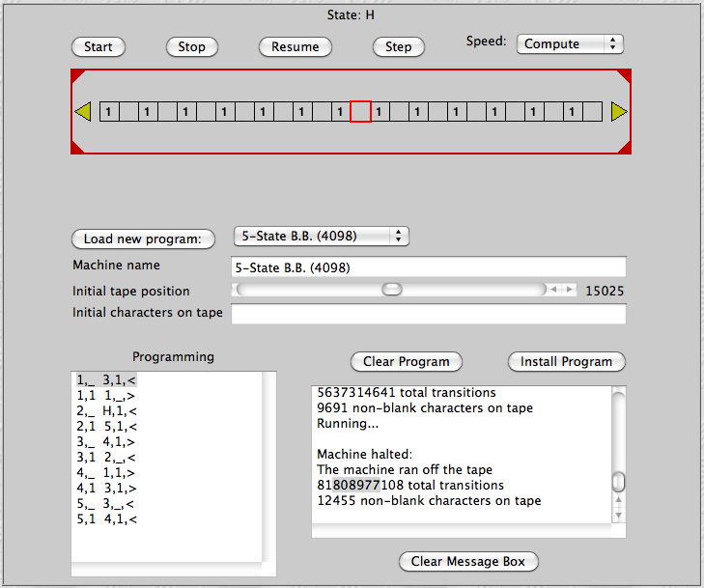Screen dimensions: 704x588
Task: Click the "Machine halted:" message line
Action: click(x=365, y=454)
